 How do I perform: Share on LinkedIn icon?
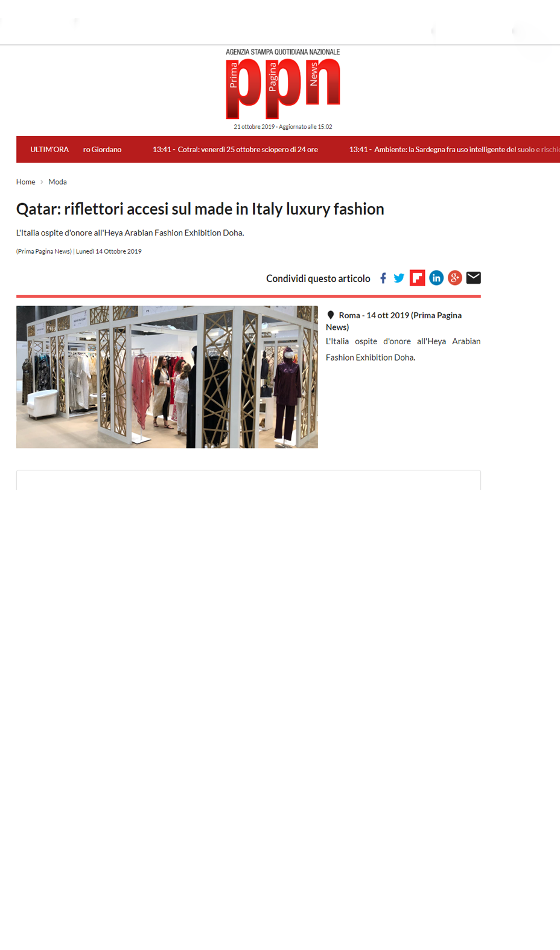pyautogui.click(x=436, y=278)
